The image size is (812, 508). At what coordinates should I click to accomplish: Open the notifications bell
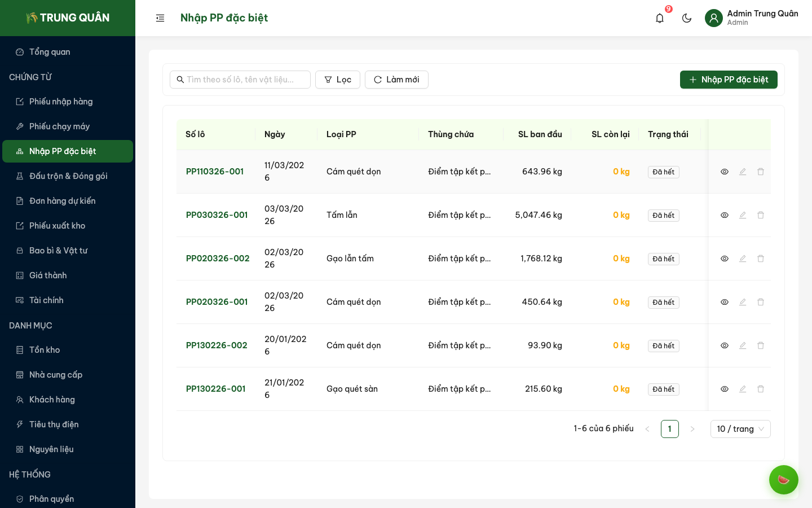click(660, 18)
